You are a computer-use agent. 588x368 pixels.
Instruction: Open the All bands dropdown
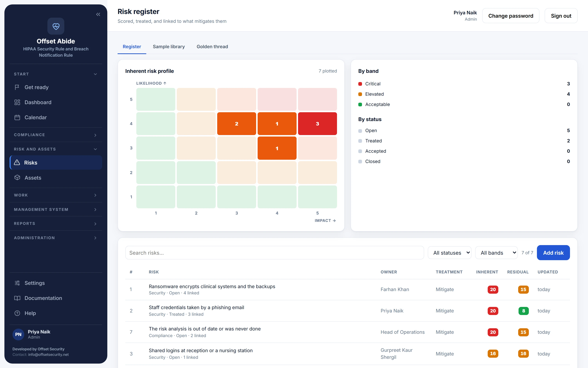496,253
